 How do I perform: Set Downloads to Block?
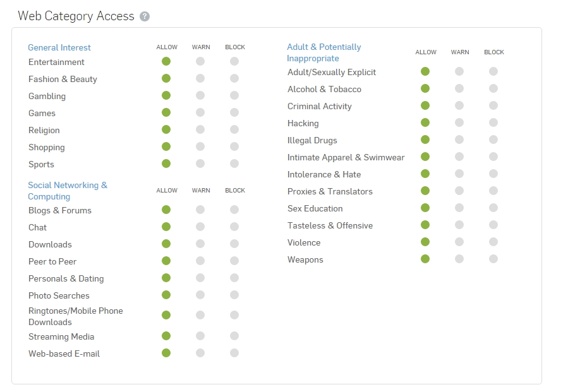tap(234, 244)
